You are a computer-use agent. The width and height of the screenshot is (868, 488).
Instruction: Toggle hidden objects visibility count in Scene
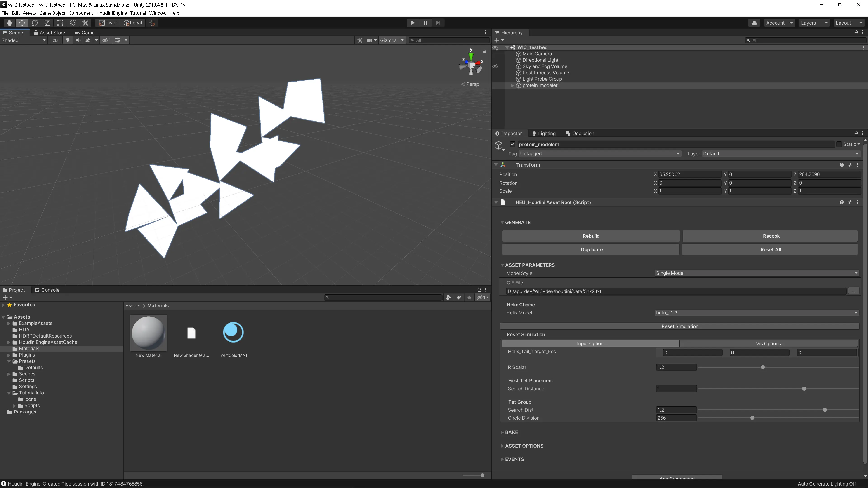click(106, 40)
